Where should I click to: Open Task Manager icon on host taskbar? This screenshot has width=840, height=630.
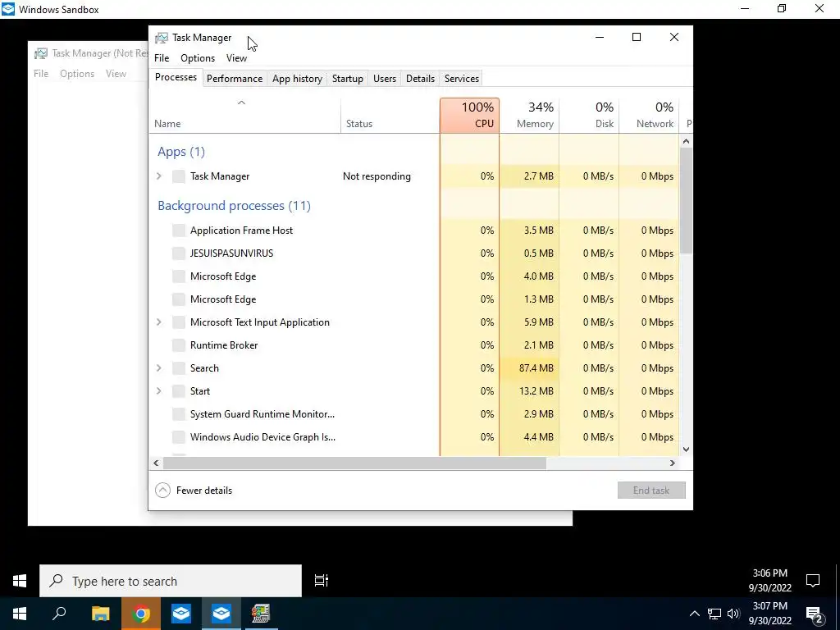(x=261, y=614)
